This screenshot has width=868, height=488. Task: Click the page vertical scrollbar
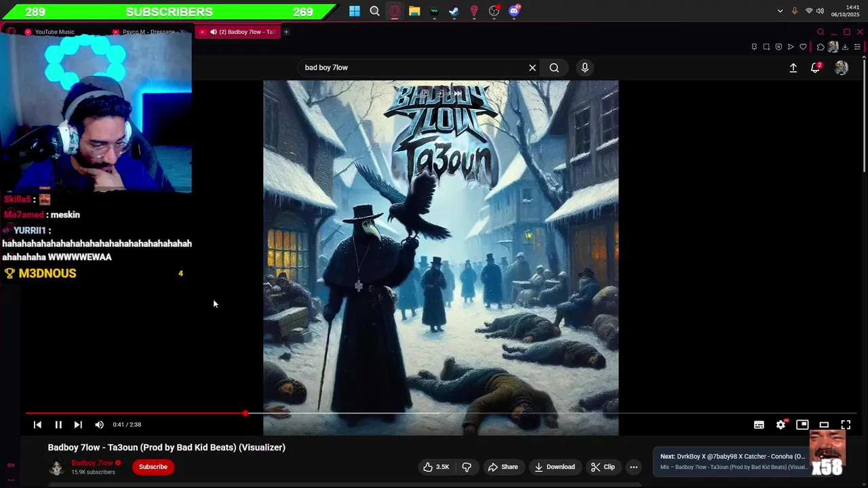(864, 115)
